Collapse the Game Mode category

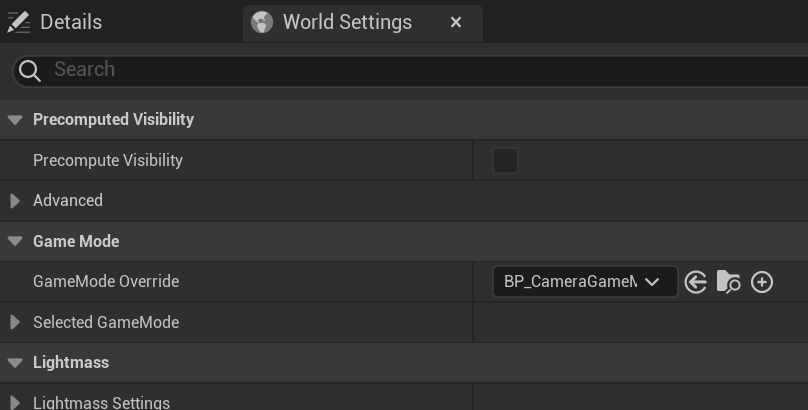point(15,242)
